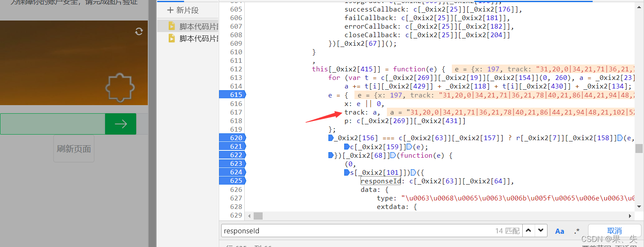The image size is (644, 247).
Task: Toggle Aa match case option
Action: pos(559,231)
